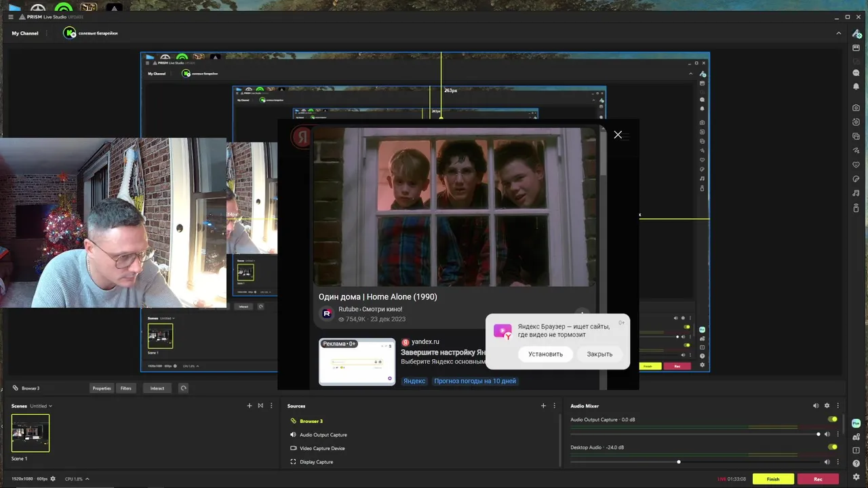The width and height of the screenshot is (868, 488).
Task: Open Audio Output Capture track options menu
Action: [837, 434]
